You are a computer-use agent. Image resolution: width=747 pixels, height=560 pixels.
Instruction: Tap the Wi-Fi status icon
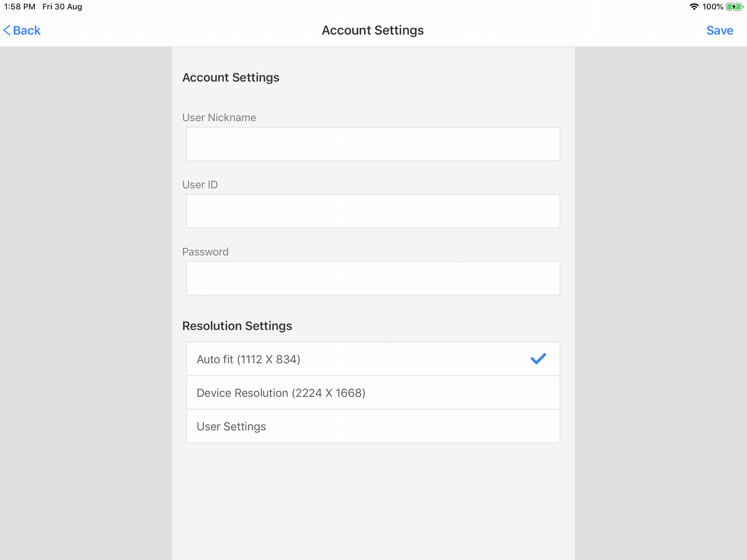tap(694, 7)
